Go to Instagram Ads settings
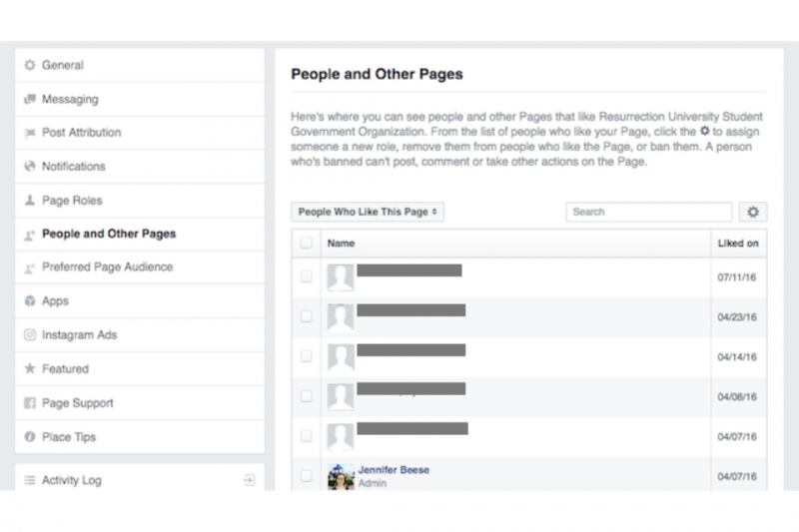Image resolution: width=799 pixels, height=532 pixels. point(140,335)
